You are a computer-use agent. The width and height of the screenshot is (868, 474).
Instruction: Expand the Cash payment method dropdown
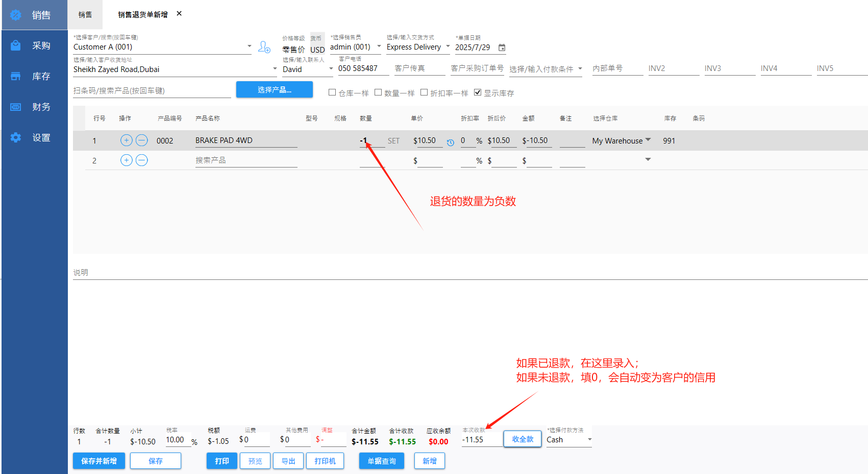[589, 440]
